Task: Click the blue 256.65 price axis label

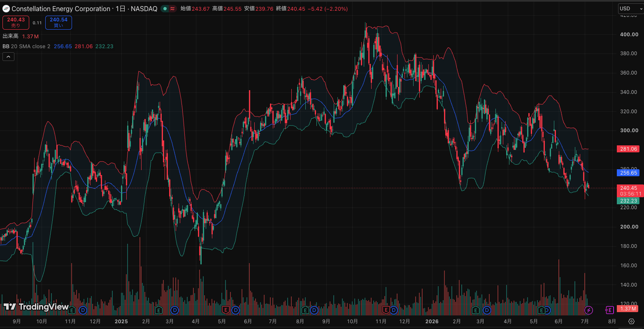Action: coord(628,173)
